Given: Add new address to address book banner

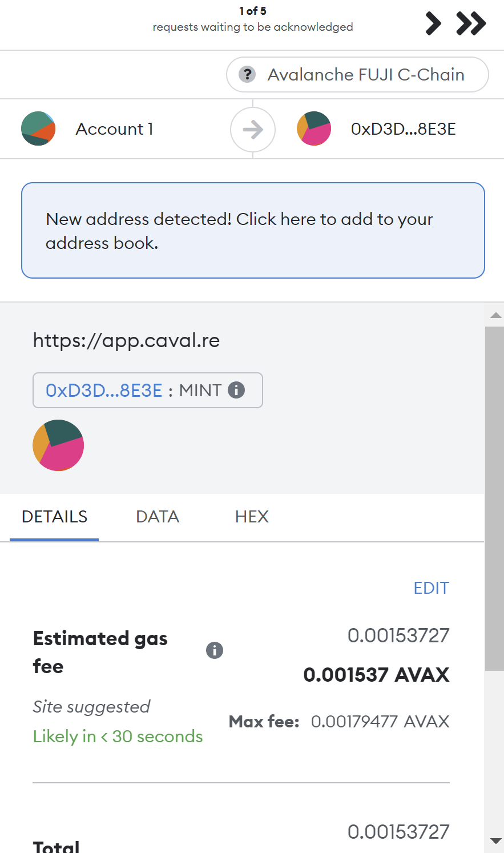Looking at the screenshot, I should point(253,231).
